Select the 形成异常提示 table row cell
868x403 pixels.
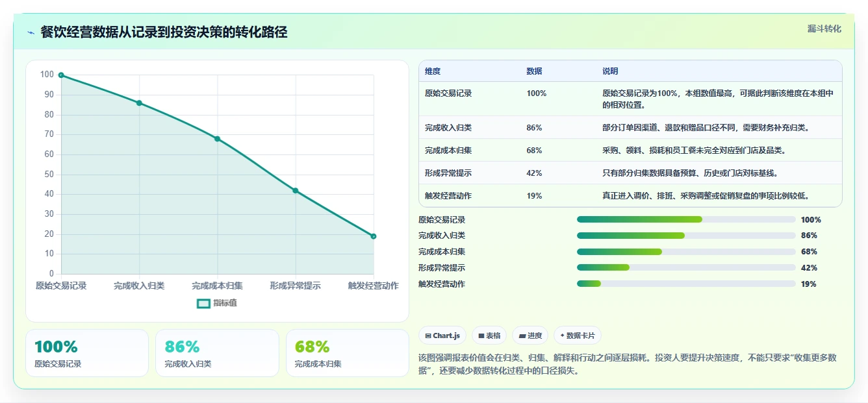(x=448, y=173)
